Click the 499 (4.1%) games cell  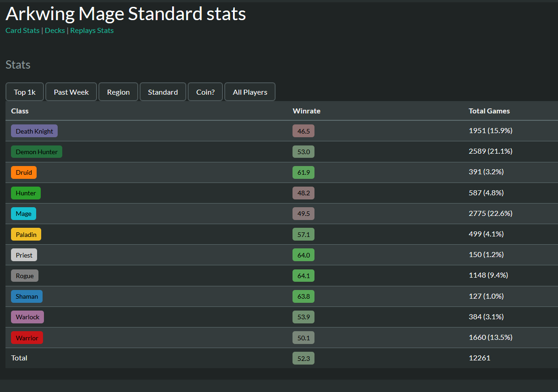click(x=486, y=234)
